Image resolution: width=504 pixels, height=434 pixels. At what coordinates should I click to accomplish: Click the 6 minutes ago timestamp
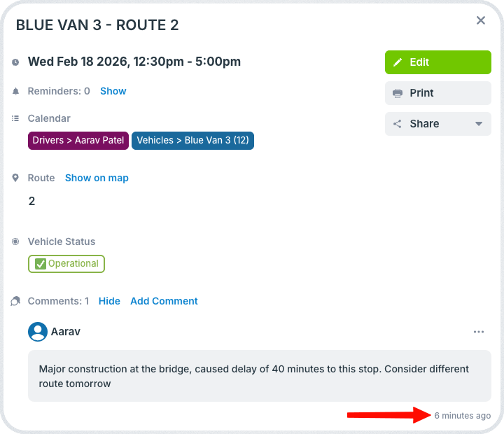click(462, 416)
